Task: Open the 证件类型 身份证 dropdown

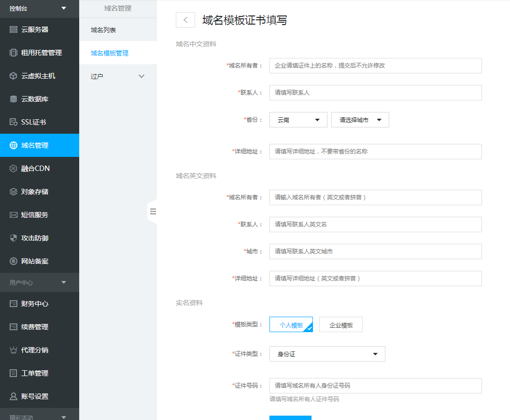Action: pyautogui.click(x=327, y=353)
